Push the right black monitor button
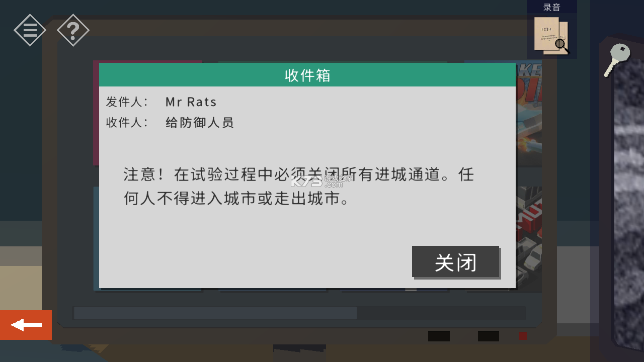Screen dimensions: 644x362 (x=488, y=336)
